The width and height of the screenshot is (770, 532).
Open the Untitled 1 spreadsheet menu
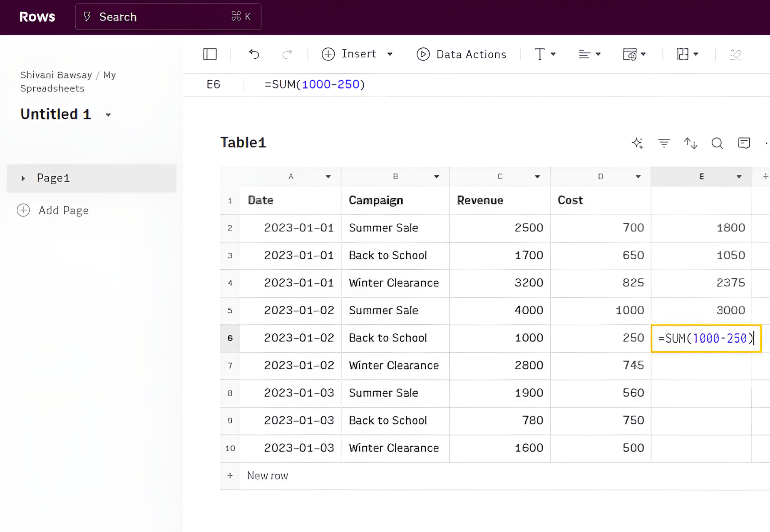tap(108, 114)
